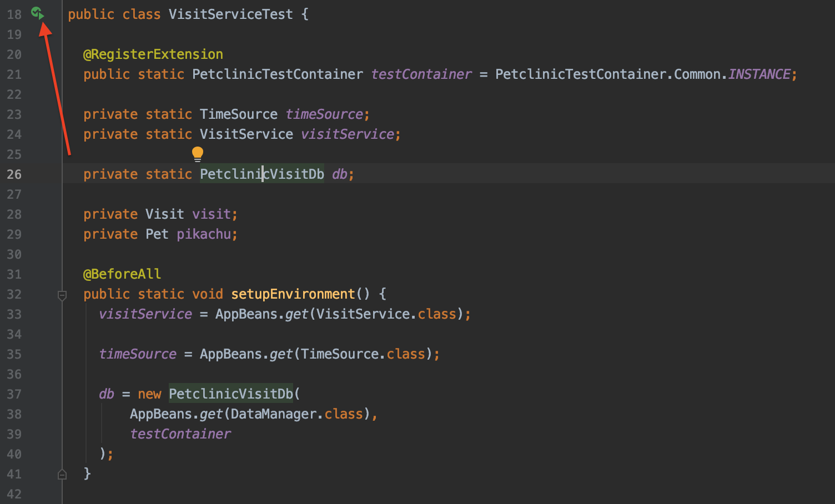The width and height of the screenshot is (835, 504).
Task: Open the lightbulb intention actions popup
Action: [197, 153]
